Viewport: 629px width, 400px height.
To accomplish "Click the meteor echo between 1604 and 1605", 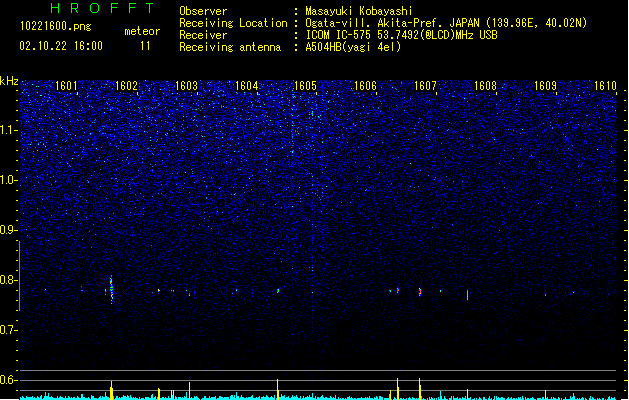I will click(278, 290).
